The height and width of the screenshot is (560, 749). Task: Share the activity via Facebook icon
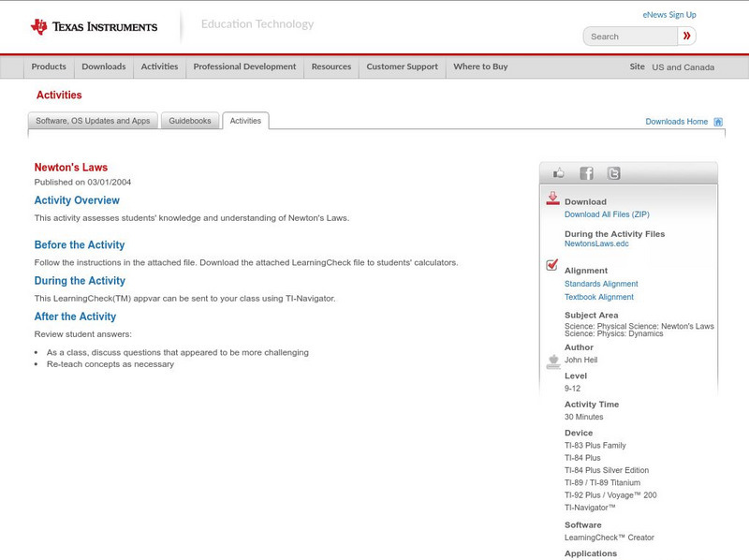coord(586,173)
